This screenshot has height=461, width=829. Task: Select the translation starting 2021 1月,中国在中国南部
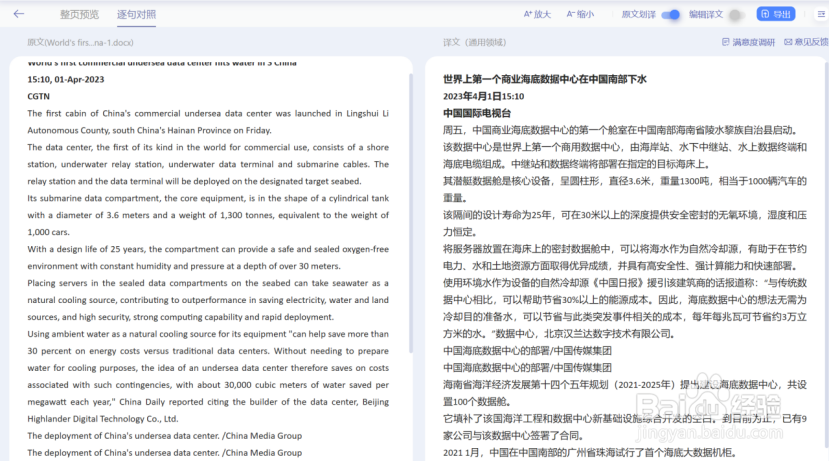(x=589, y=453)
